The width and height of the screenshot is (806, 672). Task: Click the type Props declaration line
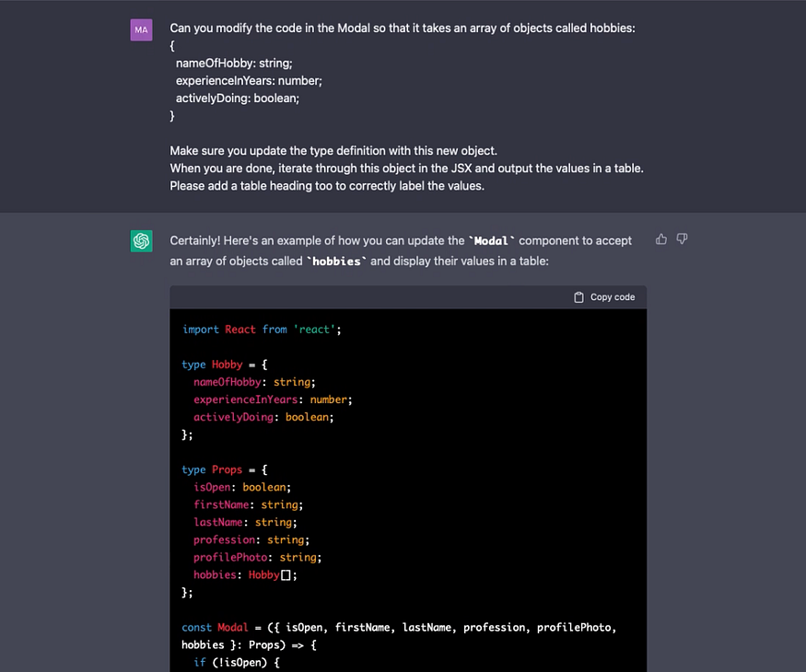[225, 469]
